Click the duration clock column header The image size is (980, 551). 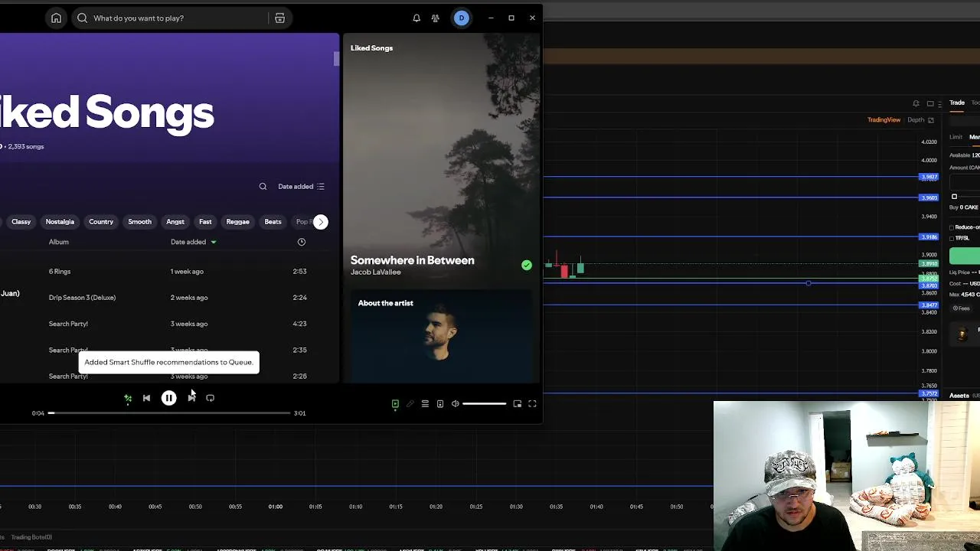302,242
